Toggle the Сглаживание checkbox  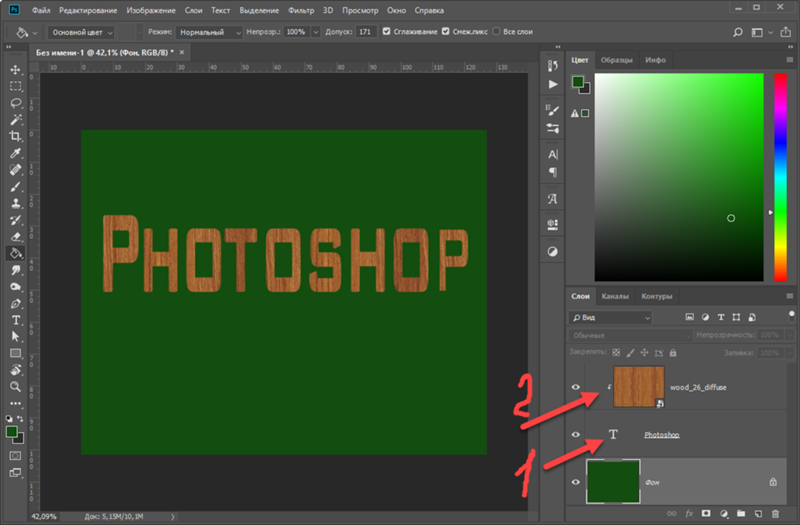pos(387,32)
